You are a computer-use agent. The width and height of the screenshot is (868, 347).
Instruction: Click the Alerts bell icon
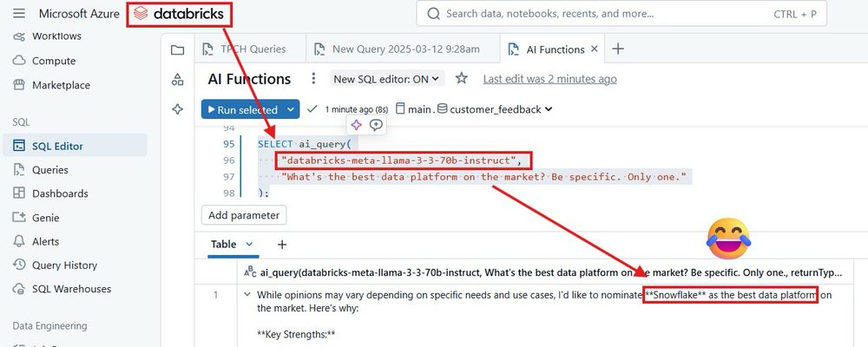(x=19, y=241)
